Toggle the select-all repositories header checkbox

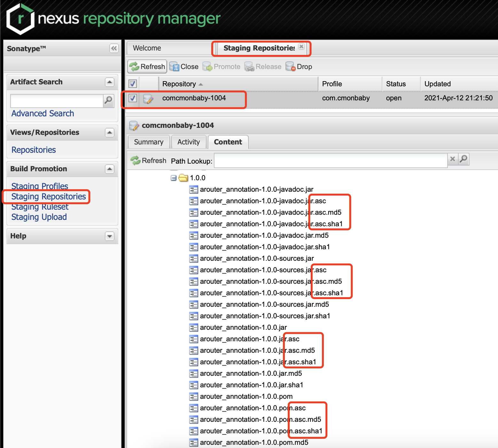coord(133,84)
